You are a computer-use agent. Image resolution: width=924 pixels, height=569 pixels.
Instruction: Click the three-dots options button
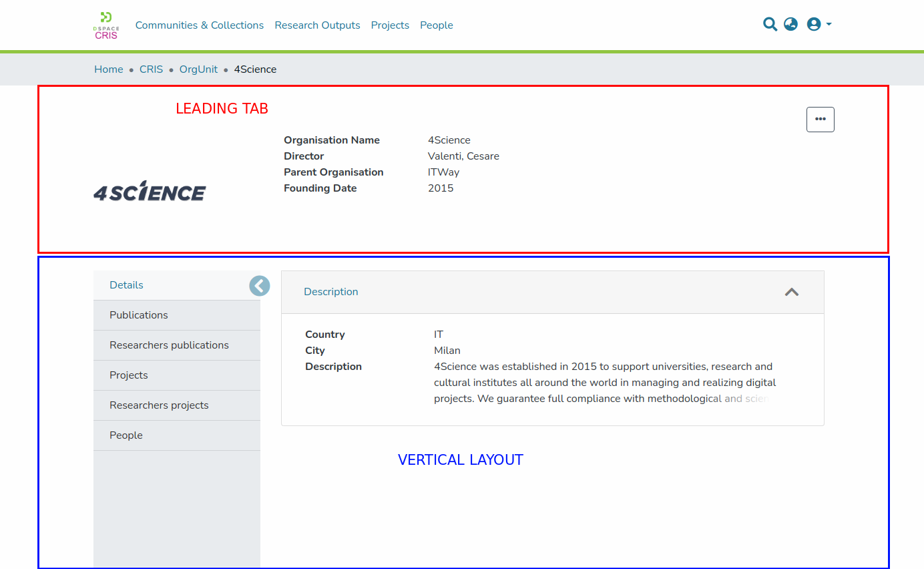820,120
